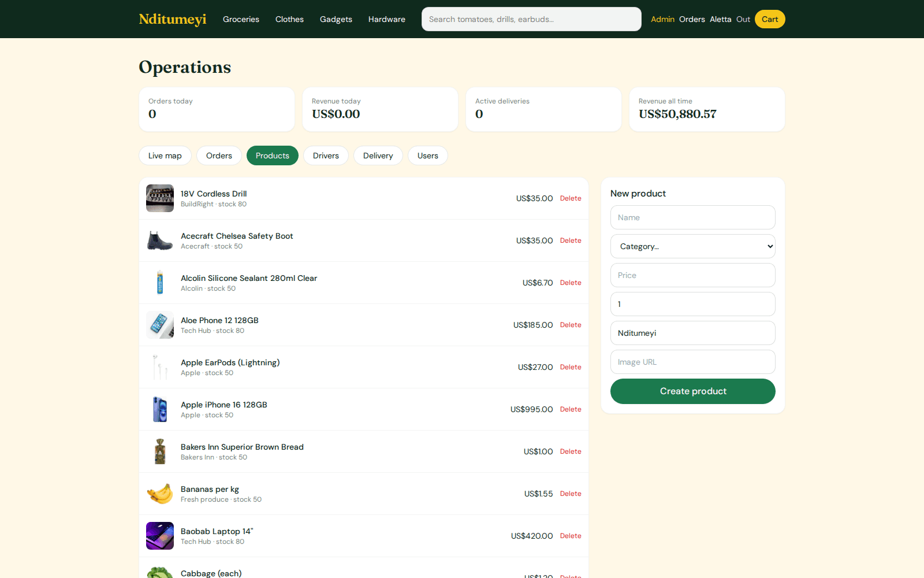924x578 pixels.
Task: Click the Image URL field
Action: pos(692,362)
